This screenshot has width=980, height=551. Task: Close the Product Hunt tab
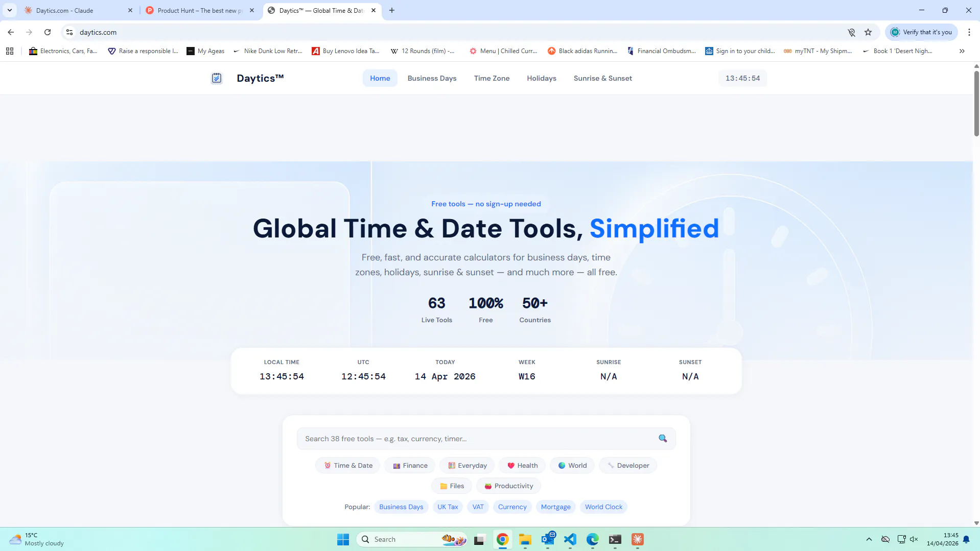[252, 10]
